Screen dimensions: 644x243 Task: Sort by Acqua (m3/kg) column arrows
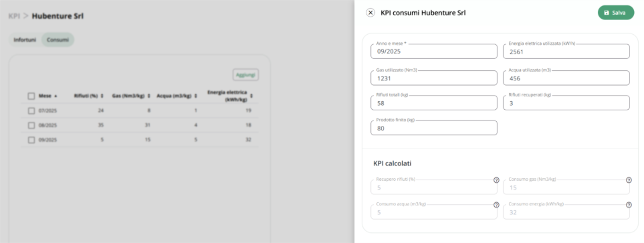tap(196, 96)
